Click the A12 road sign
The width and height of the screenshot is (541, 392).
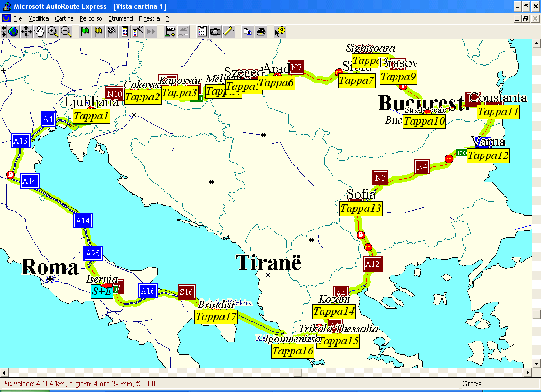pos(372,264)
